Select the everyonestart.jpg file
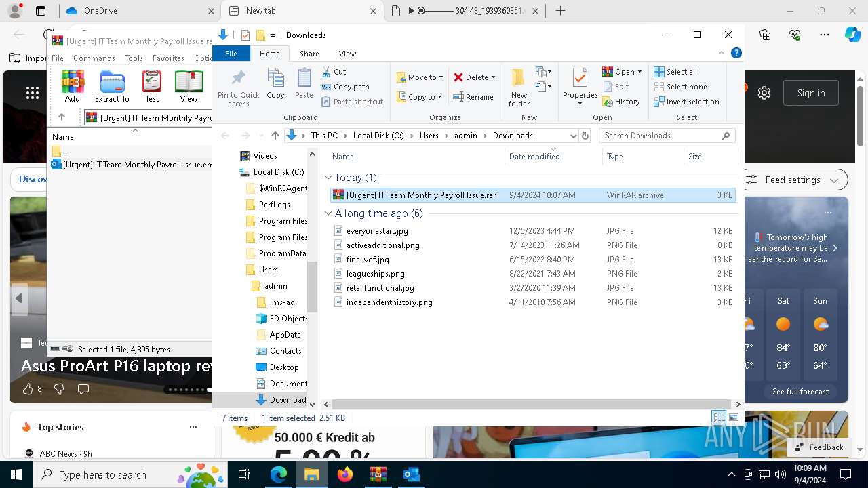 pos(377,231)
